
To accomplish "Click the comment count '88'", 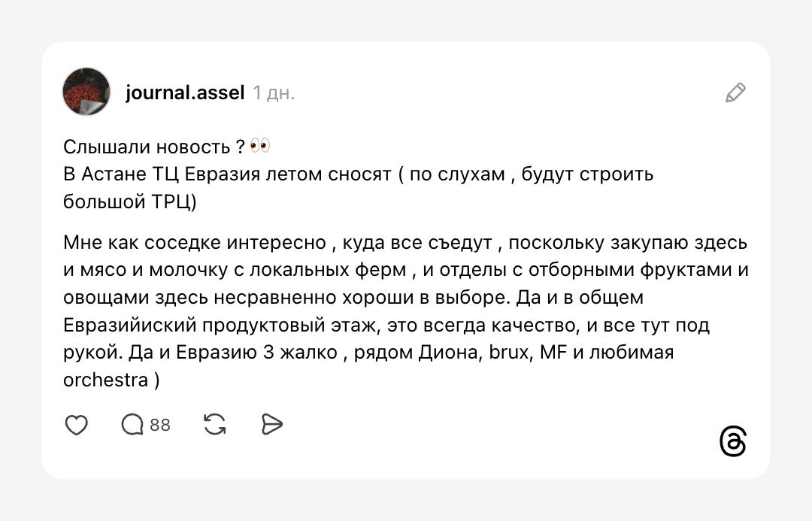I will (160, 426).
